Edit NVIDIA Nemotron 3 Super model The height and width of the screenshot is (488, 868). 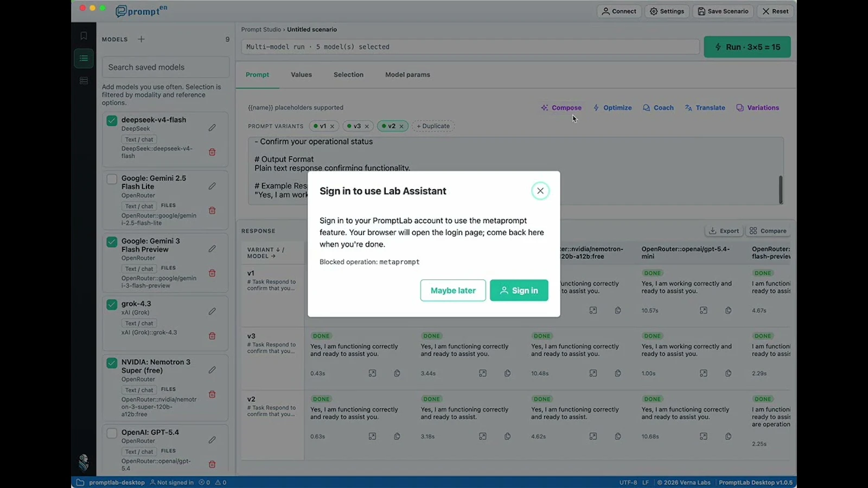[x=212, y=370]
